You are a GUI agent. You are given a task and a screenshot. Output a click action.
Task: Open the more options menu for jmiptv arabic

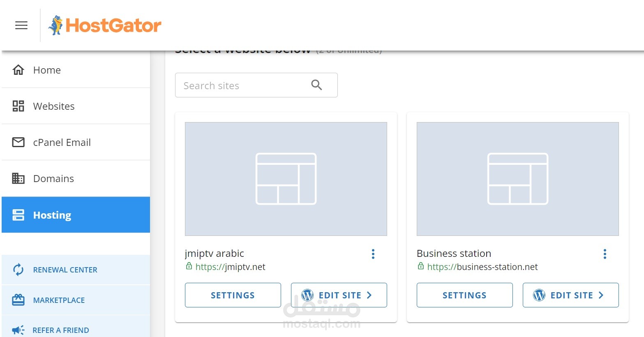373,254
